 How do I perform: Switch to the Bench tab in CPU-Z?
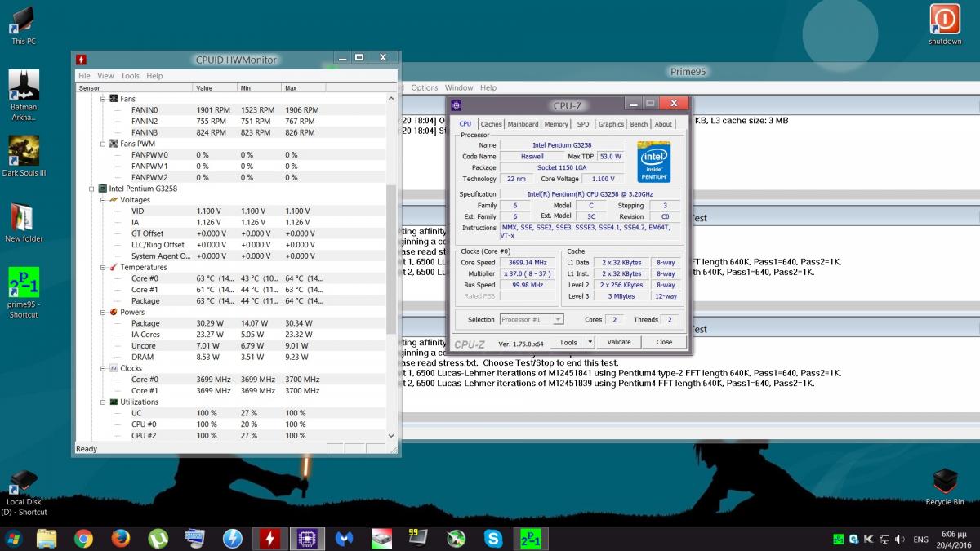coord(639,124)
